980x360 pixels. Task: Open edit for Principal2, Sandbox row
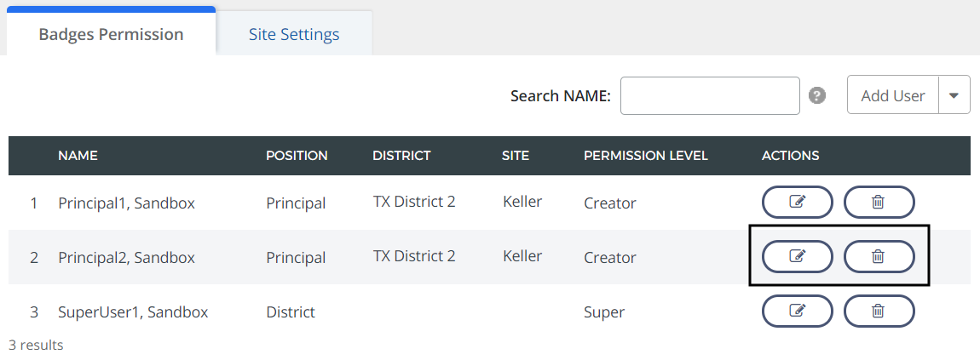(x=797, y=256)
